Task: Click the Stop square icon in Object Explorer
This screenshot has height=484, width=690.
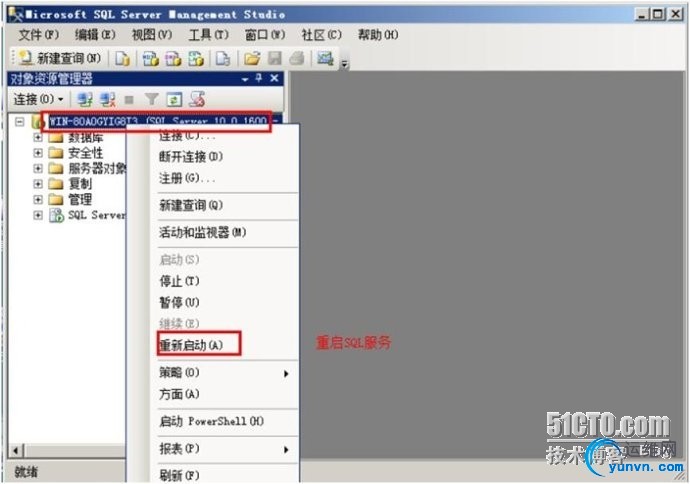Action: pyautogui.click(x=129, y=100)
